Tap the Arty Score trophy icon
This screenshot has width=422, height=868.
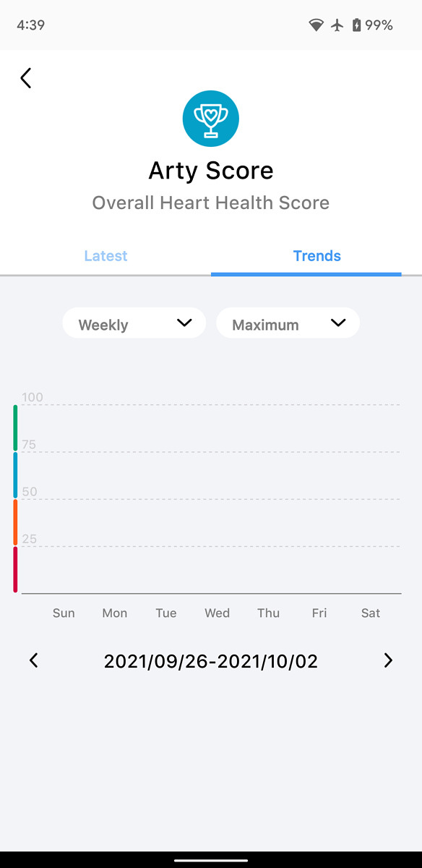(210, 119)
